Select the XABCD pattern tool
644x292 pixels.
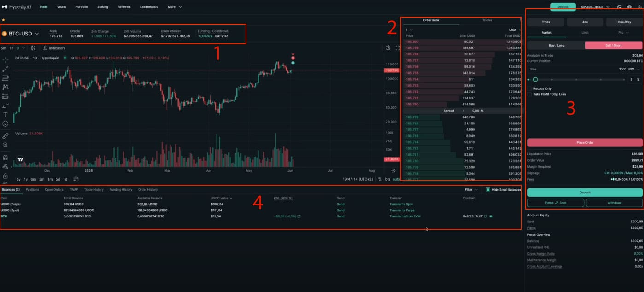[5, 87]
